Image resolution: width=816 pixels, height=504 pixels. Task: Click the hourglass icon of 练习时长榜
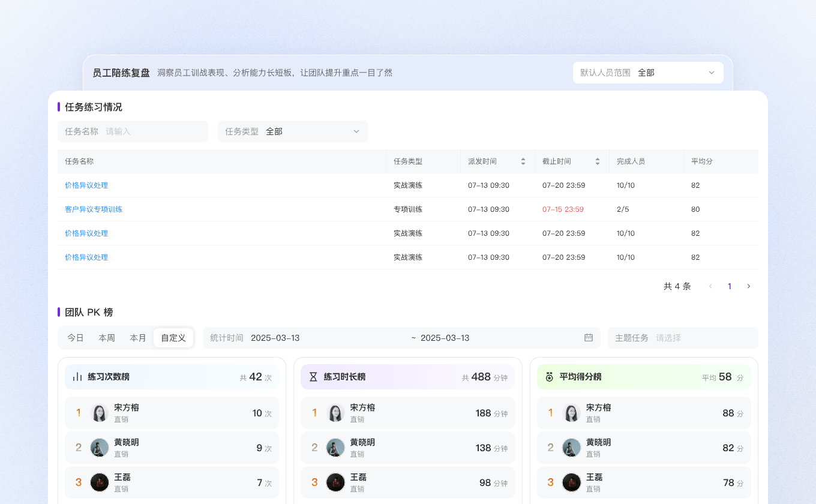[313, 377]
